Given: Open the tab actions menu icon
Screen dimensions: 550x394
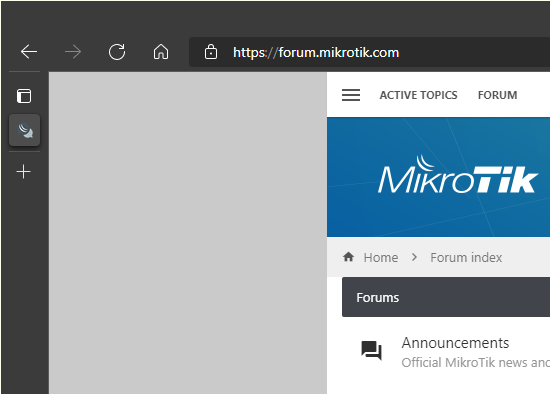Looking at the screenshot, I should (24, 96).
